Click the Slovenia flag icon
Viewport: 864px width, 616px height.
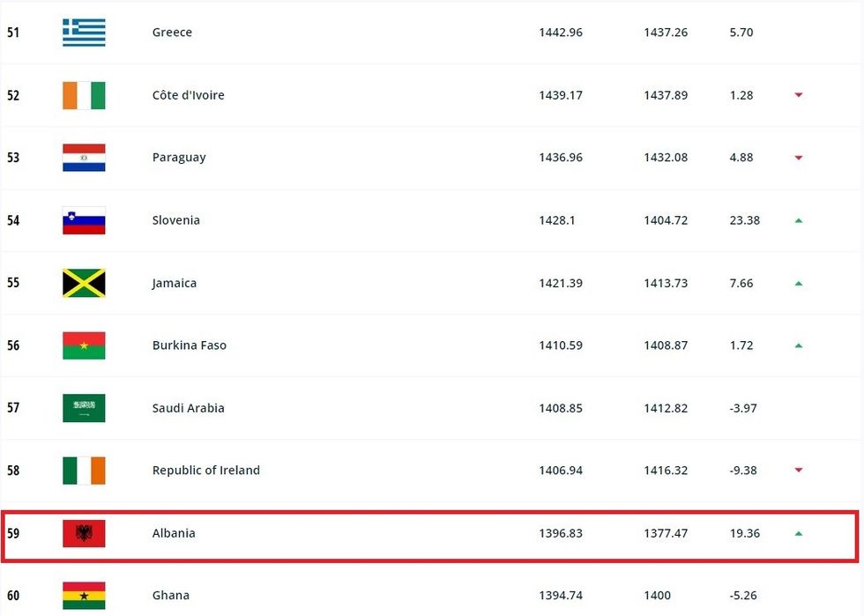pos(84,220)
